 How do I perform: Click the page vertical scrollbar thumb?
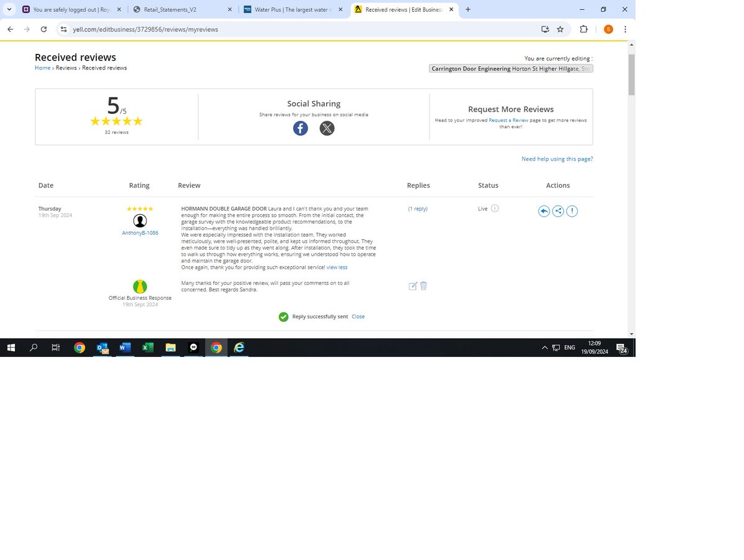632,74
